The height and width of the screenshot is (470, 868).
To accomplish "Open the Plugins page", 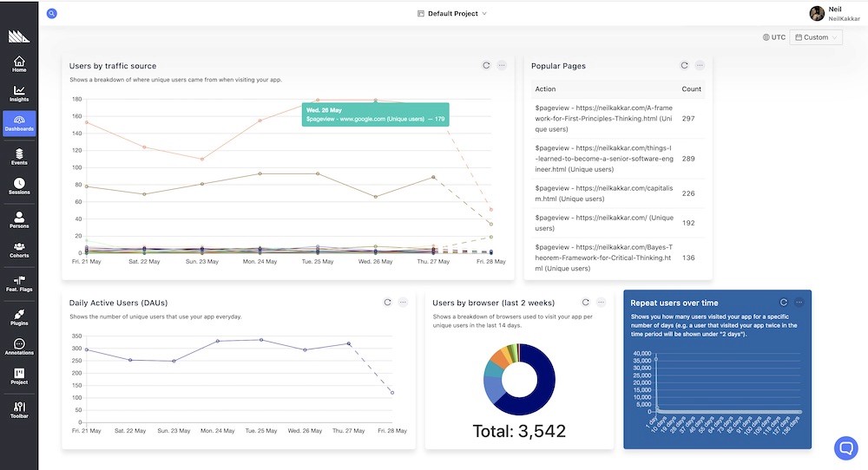I will [x=19, y=317].
